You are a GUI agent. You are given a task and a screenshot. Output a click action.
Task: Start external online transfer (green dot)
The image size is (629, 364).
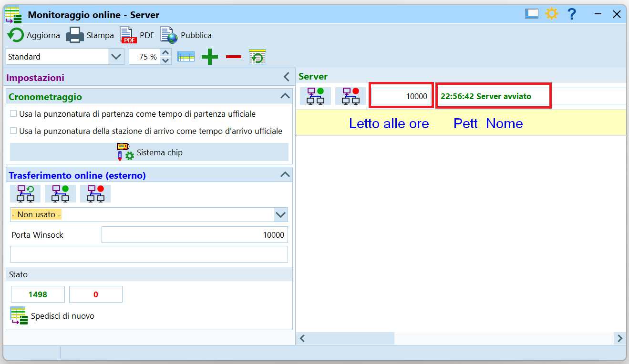point(61,194)
